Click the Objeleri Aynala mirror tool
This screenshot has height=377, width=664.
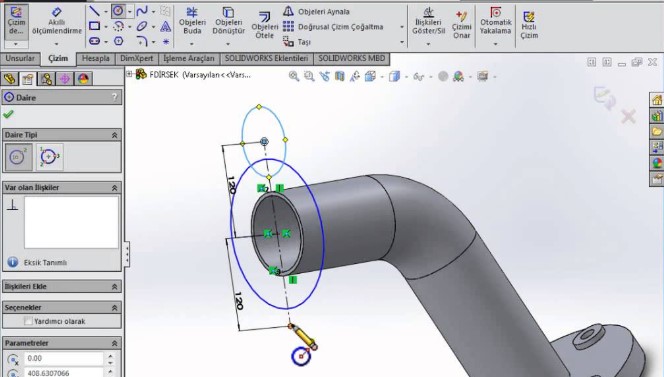coord(316,11)
